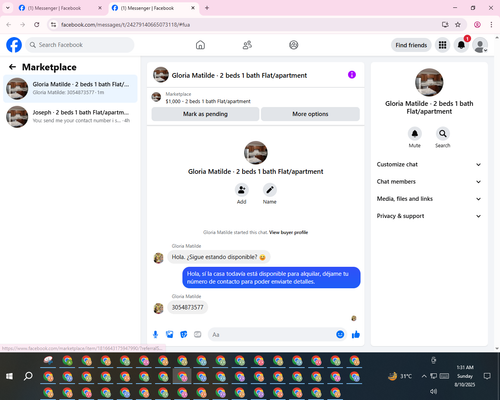The width and height of the screenshot is (500, 400).
Task: Expand Chat members section
Action: click(429, 182)
